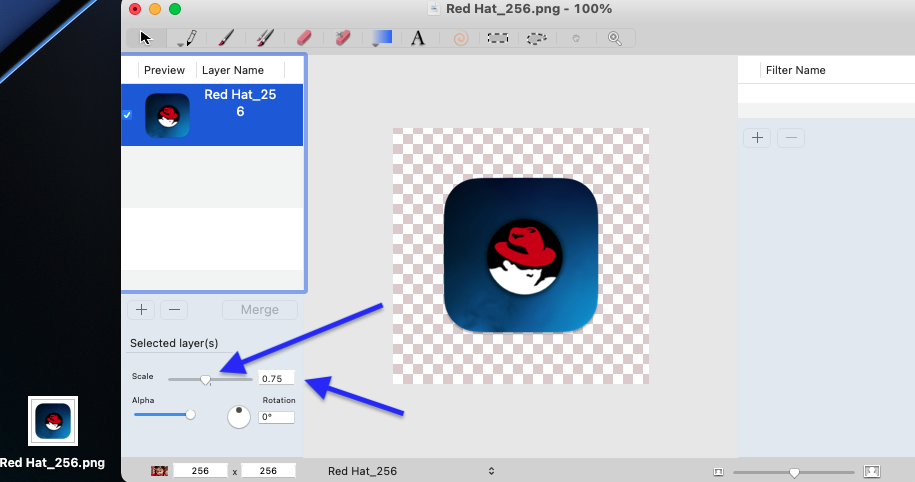Toggle visibility of Red Hat_256 layer
Screen dimensions: 915x482
[x=127, y=115]
